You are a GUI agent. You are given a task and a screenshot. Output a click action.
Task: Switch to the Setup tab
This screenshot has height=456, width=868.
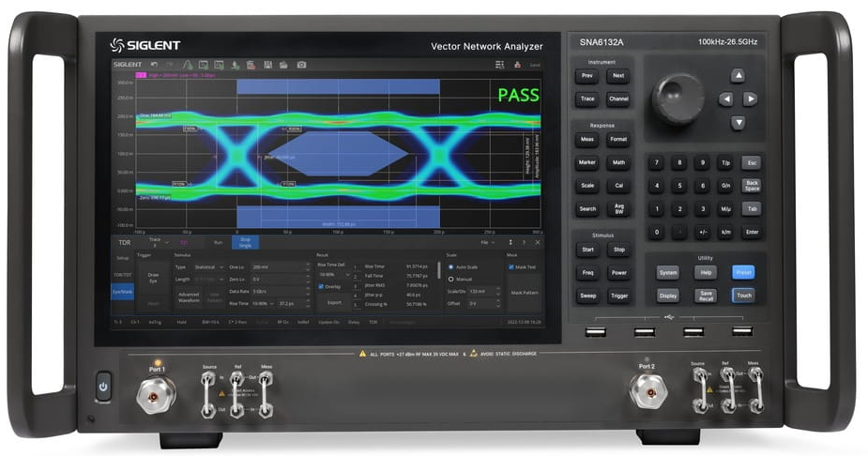point(122,258)
